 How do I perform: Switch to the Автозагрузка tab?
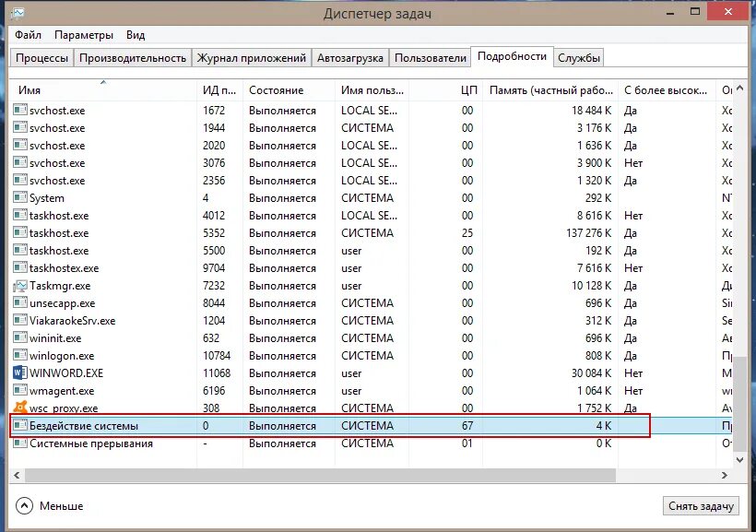pyautogui.click(x=350, y=56)
